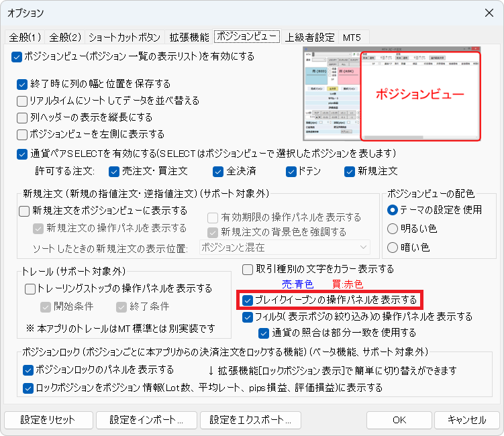
Task: Enable 取引種別の文字をカラー表示する
Action: [248, 270]
